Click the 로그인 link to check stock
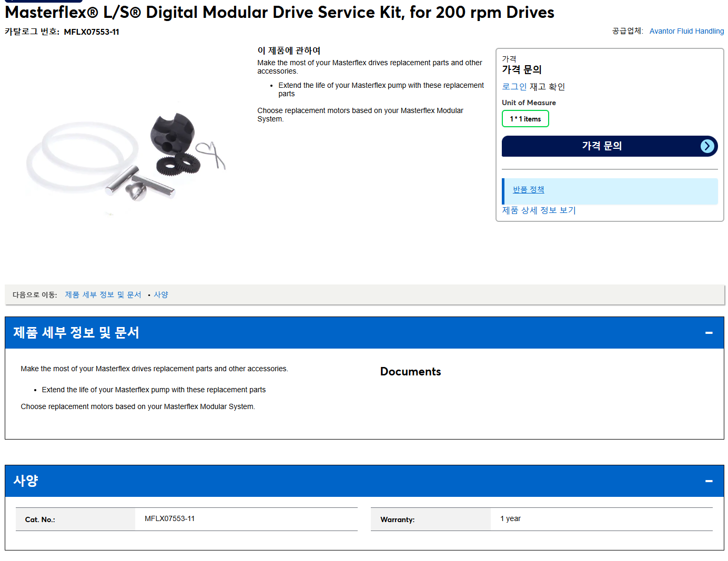 click(514, 87)
